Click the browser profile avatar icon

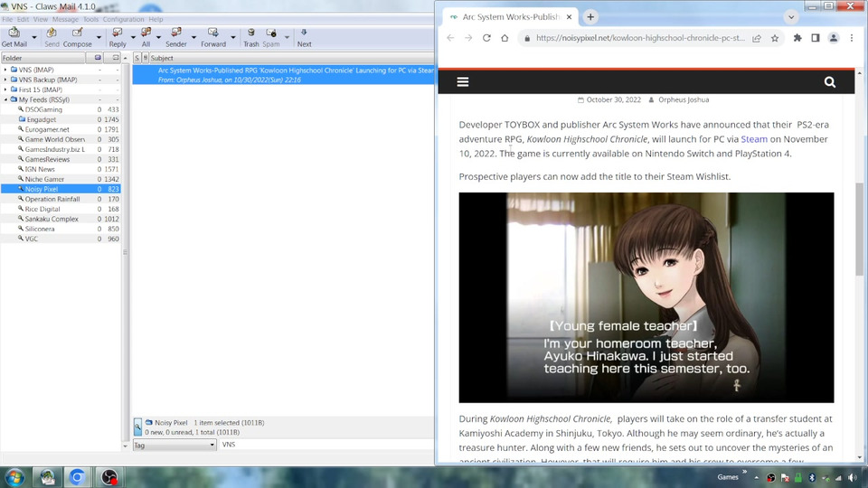pos(833,38)
